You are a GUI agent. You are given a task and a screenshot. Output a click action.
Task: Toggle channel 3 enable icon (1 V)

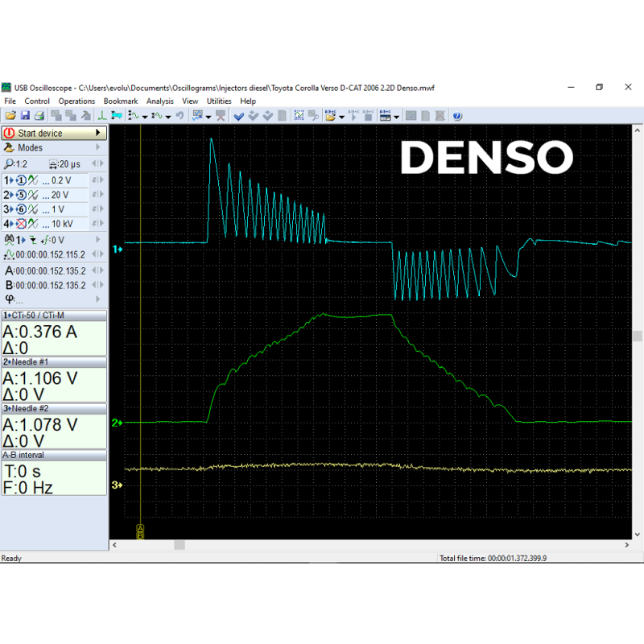pyautogui.click(x=22, y=209)
